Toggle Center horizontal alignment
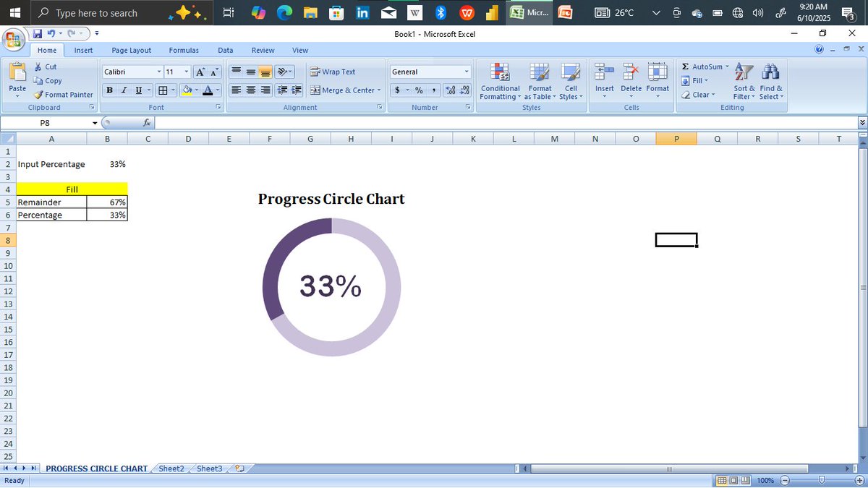 click(251, 90)
